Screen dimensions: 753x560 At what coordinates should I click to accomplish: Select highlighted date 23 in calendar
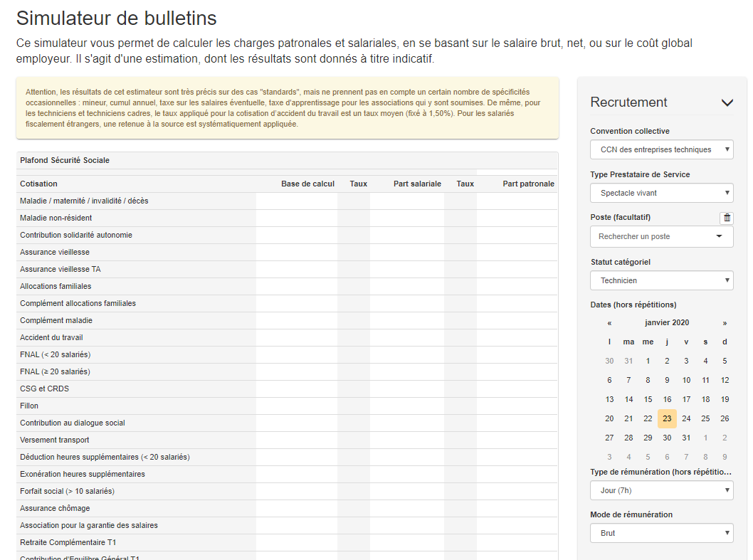(x=667, y=418)
